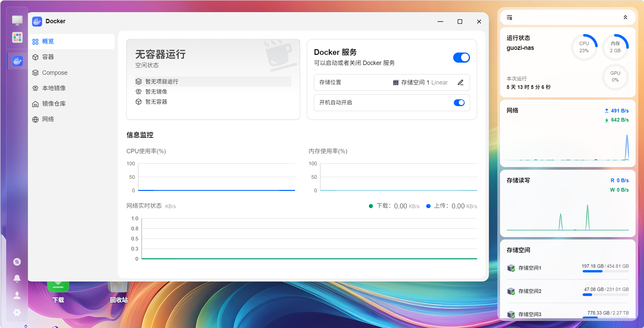Click 存储空间2 usage progress bar

pos(606,295)
